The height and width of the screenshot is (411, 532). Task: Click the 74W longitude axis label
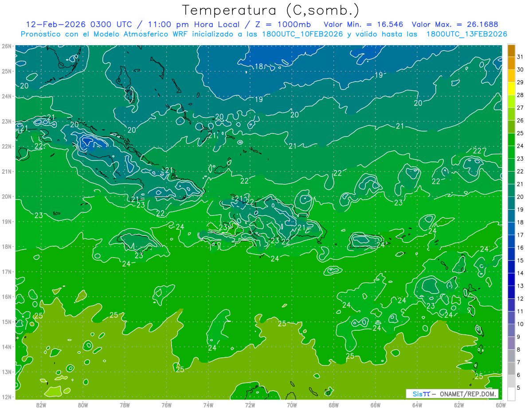208,405
